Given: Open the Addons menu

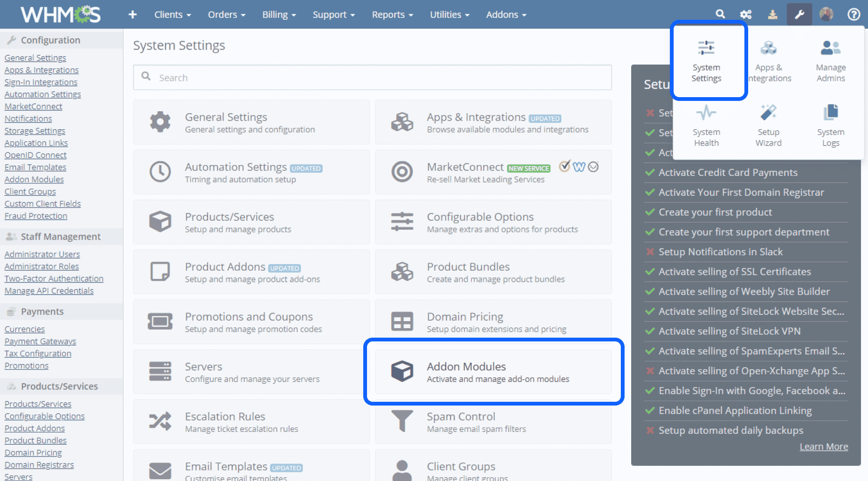Looking at the screenshot, I should click(x=505, y=15).
